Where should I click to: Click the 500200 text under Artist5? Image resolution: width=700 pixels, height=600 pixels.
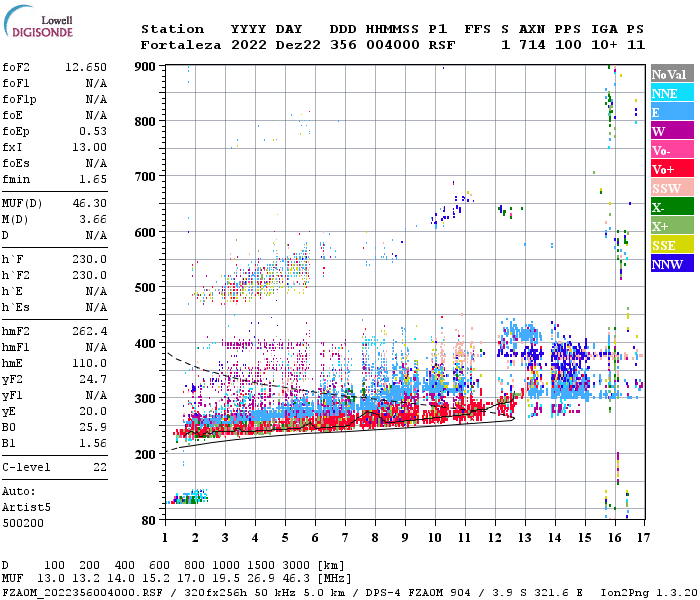coord(23,523)
